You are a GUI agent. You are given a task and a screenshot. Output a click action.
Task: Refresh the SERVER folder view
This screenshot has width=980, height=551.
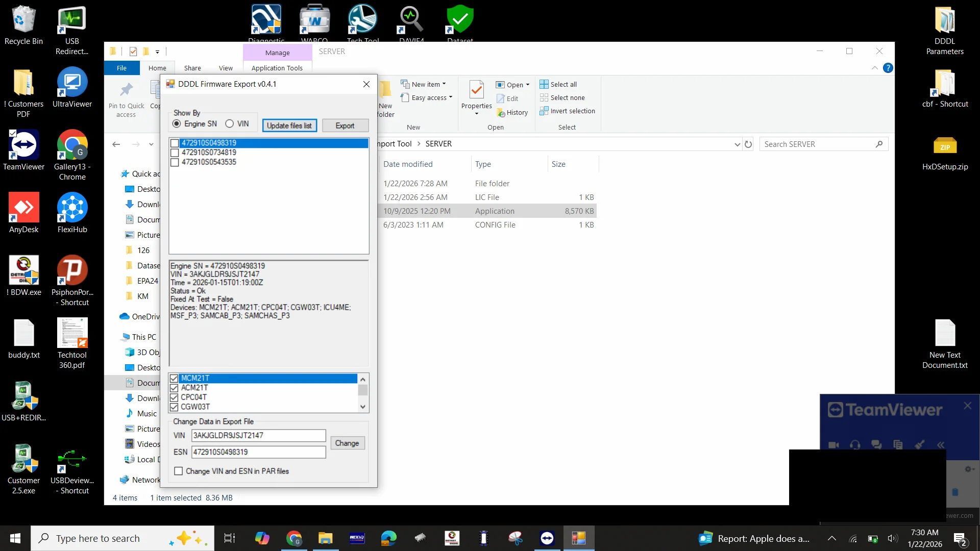click(x=748, y=144)
